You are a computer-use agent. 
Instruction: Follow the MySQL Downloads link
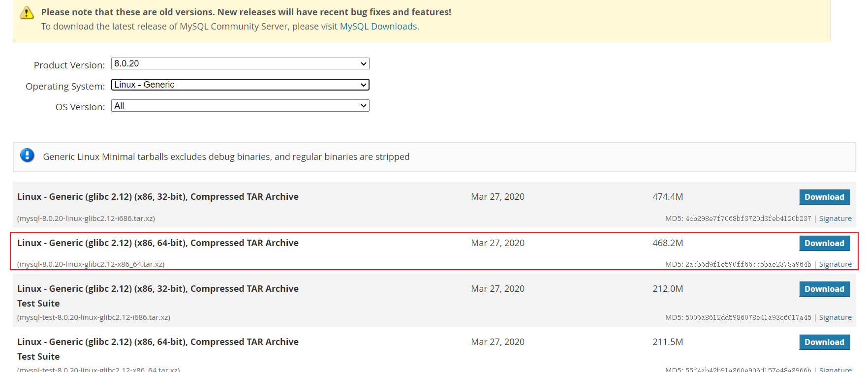(378, 27)
